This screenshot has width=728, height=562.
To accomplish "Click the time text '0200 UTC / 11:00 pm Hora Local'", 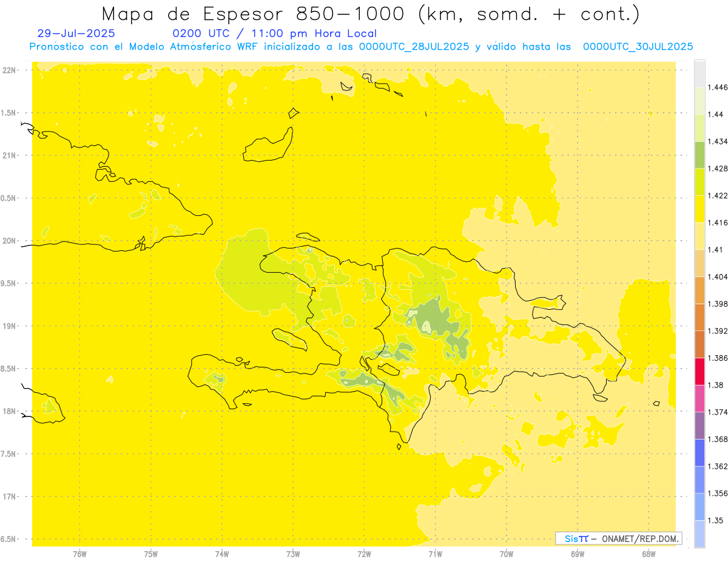I will coord(275,34).
